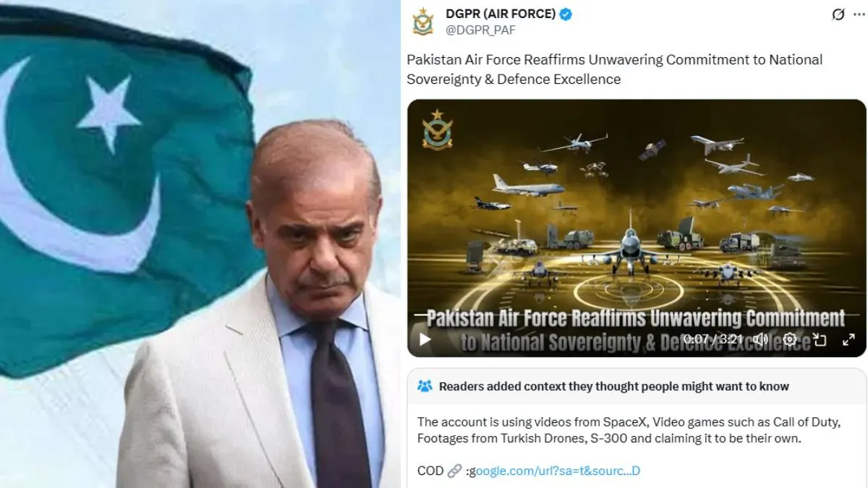Open the tweet's more options menu

[x=861, y=14]
